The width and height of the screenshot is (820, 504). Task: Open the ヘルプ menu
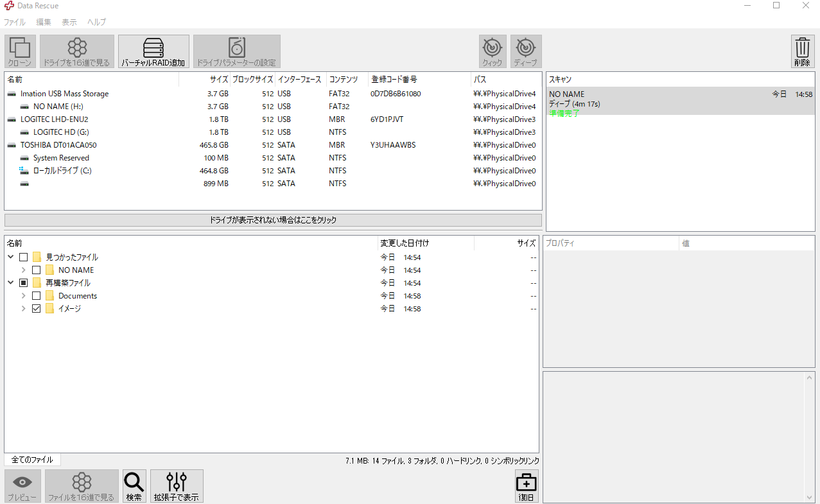pos(96,22)
